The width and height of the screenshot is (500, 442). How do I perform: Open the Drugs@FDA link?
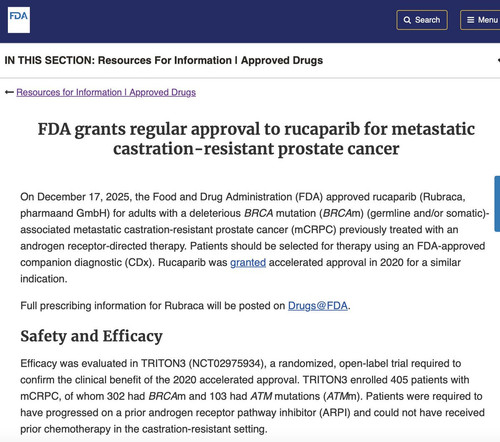tap(318, 306)
